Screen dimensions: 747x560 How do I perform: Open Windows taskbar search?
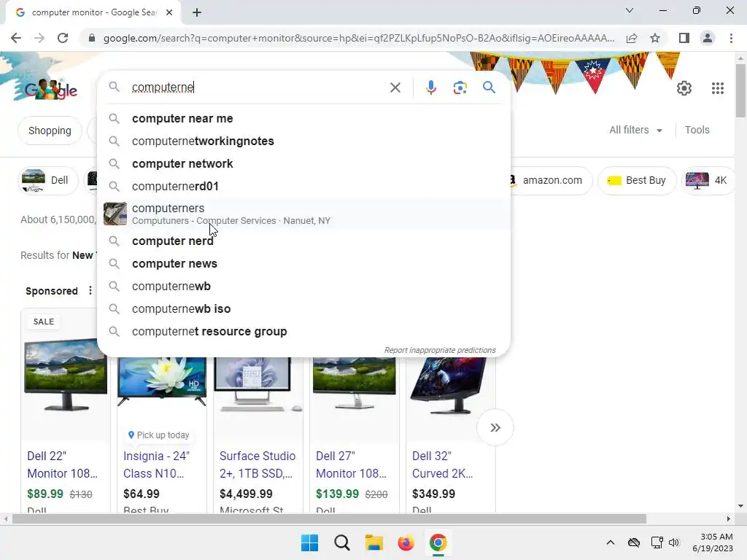tap(341, 542)
